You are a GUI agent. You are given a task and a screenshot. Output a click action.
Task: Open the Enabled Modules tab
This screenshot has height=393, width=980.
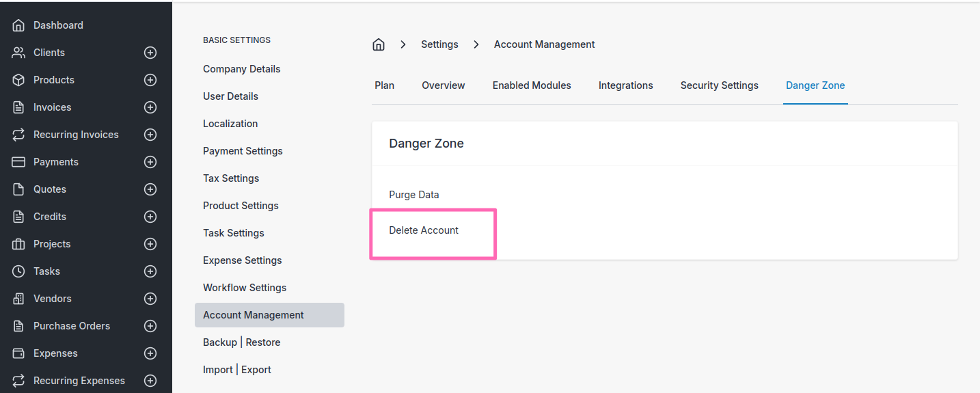[532, 85]
